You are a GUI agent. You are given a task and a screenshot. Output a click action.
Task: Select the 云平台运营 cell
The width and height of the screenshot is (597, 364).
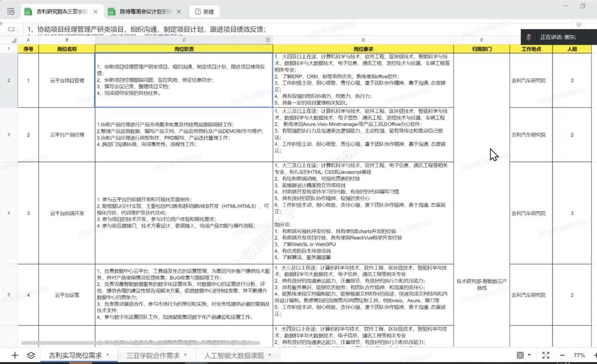pyautogui.click(x=66, y=295)
